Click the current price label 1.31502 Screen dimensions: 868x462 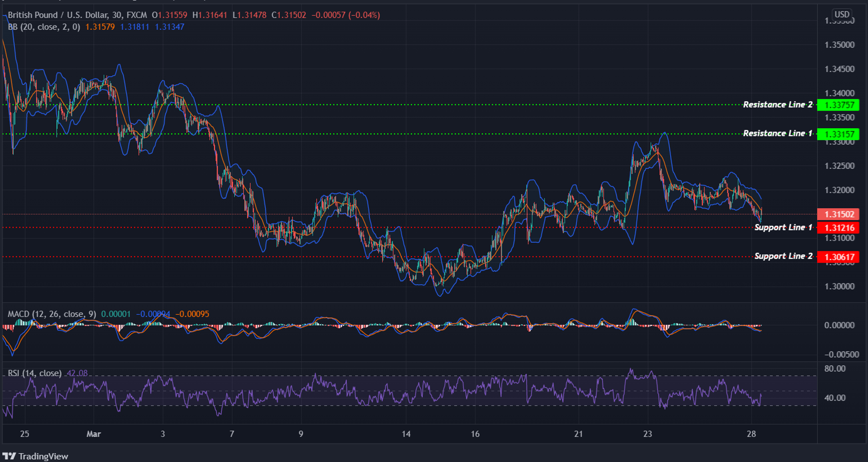838,214
